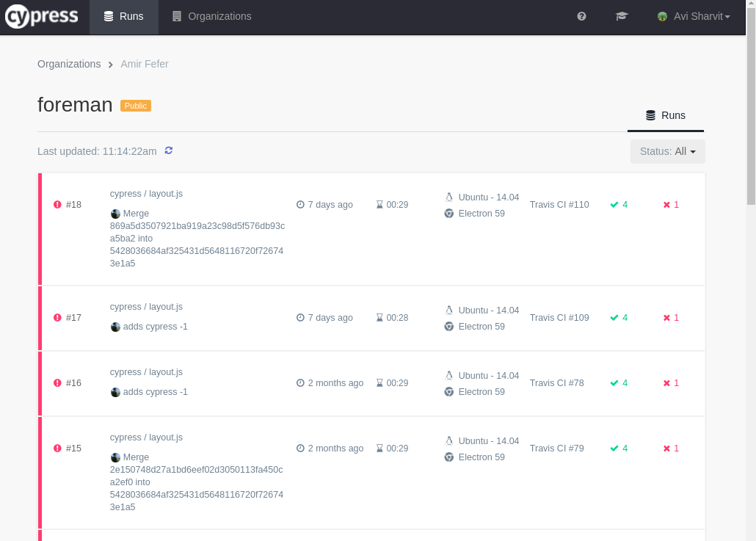Click 'adds cypress -1' commit message on run #17
Screen dimensions: 756x541
coord(156,327)
